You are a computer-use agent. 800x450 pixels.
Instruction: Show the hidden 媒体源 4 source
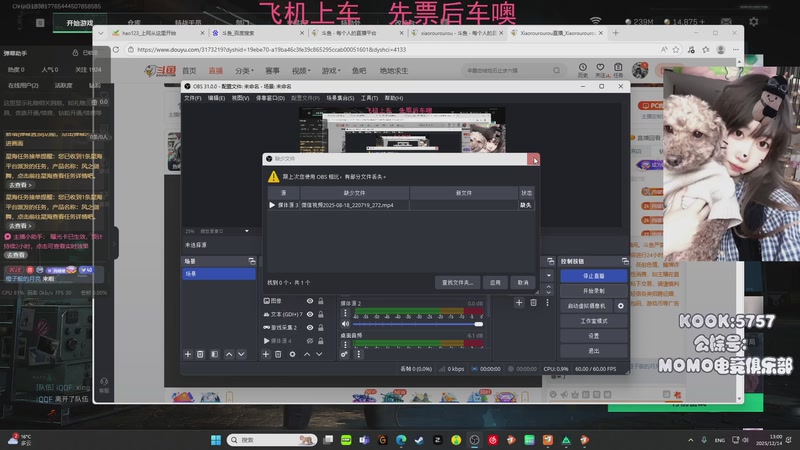[x=310, y=340]
